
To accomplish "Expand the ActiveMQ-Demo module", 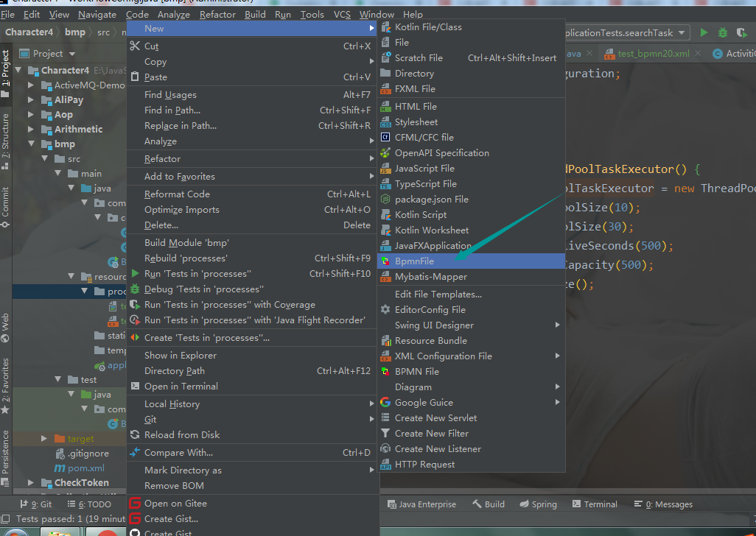I will pyautogui.click(x=31, y=85).
